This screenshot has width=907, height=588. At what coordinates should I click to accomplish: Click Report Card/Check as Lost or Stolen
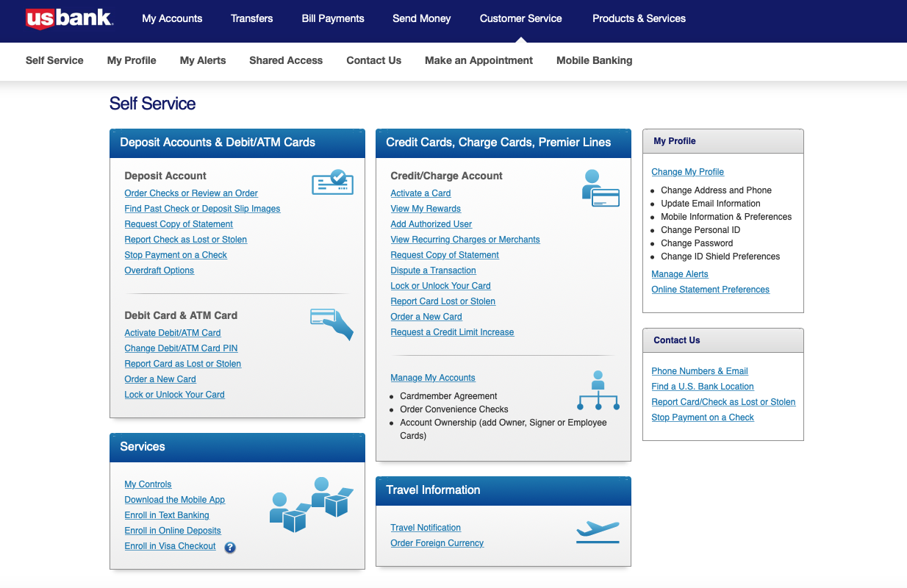724,402
